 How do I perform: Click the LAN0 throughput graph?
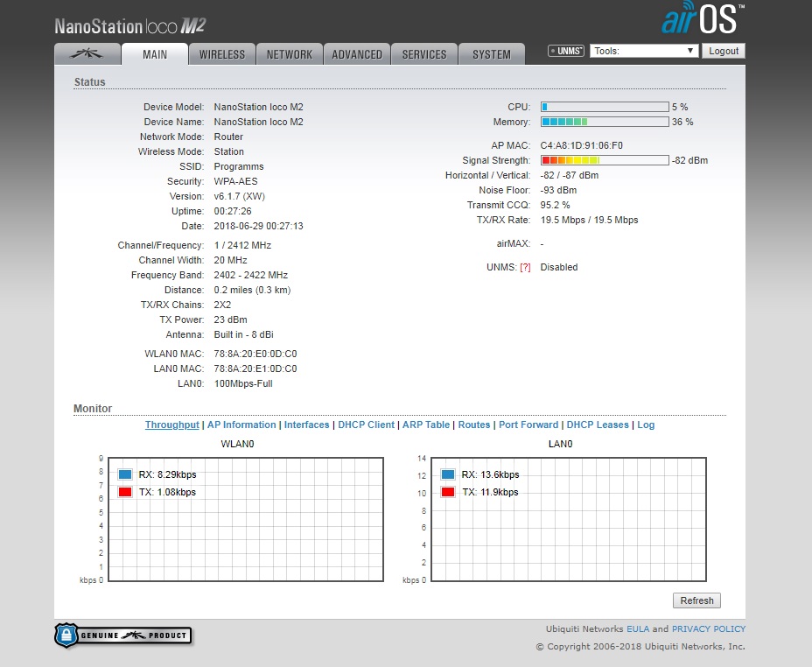click(569, 519)
